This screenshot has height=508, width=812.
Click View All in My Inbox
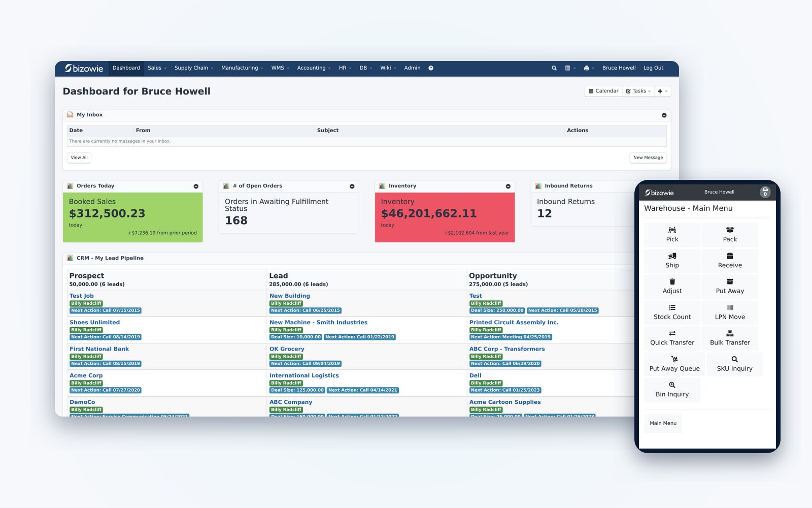[79, 158]
